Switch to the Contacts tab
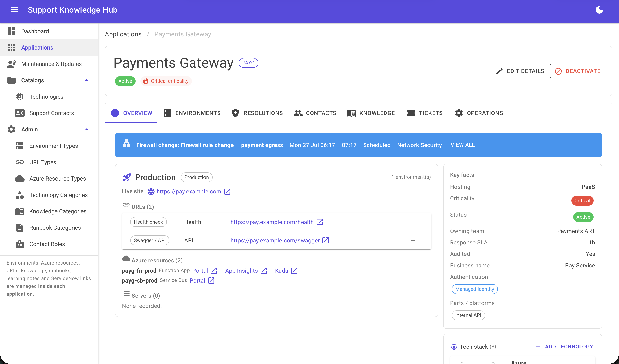The image size is (619, 364). pyautogui.click(x=315, y=113)
